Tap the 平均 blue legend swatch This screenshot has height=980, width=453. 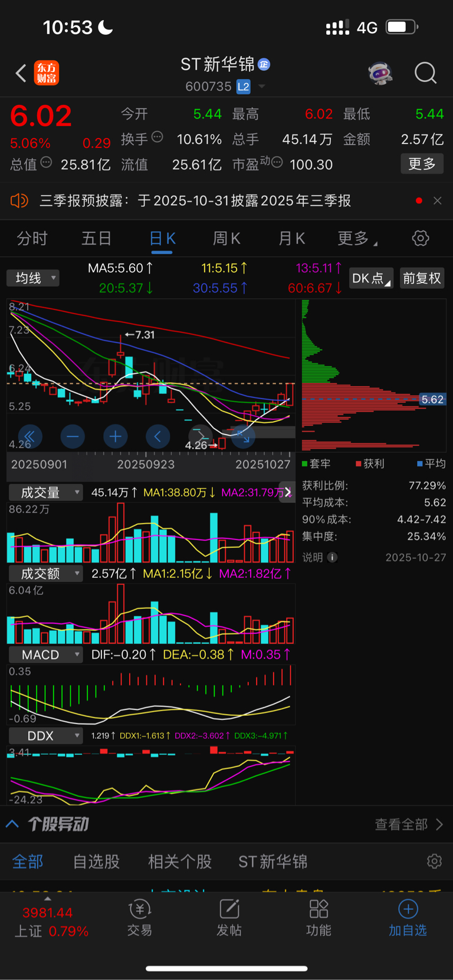pyautogui.click(x=420, y=464)
